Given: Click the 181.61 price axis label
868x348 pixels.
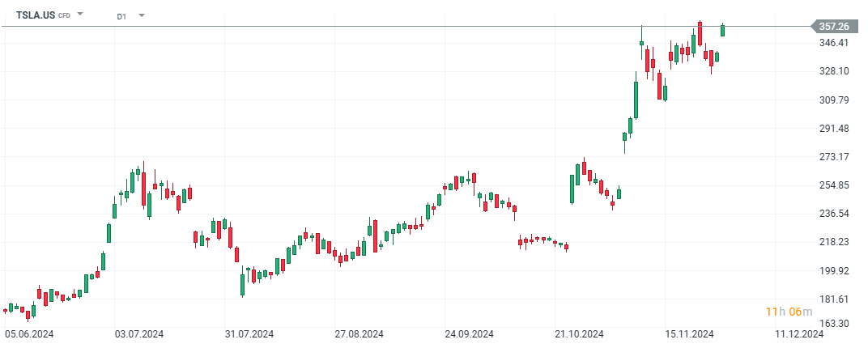Looking at the screenshot, I should [x=834, y=299].
